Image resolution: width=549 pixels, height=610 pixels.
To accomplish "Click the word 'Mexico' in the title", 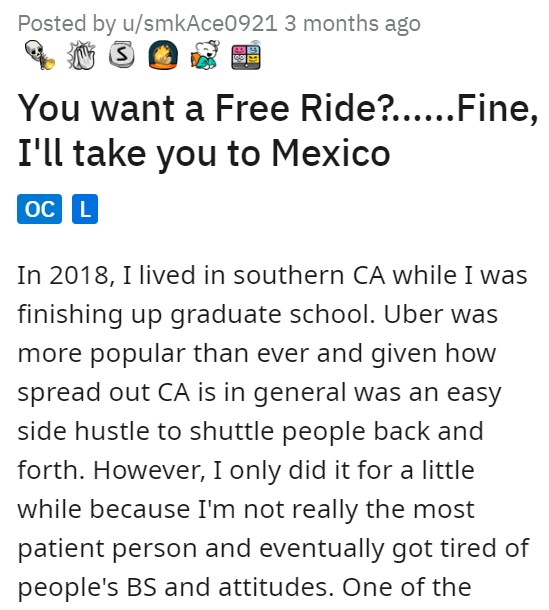I will (x=331, y=153).
